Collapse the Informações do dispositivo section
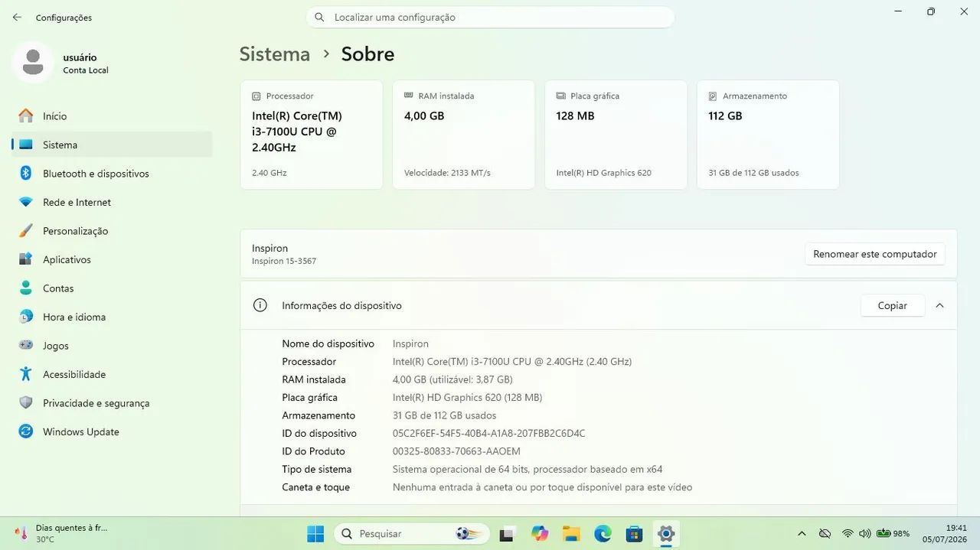The width and height of the screenshot is (980, 550). point(939,305)
